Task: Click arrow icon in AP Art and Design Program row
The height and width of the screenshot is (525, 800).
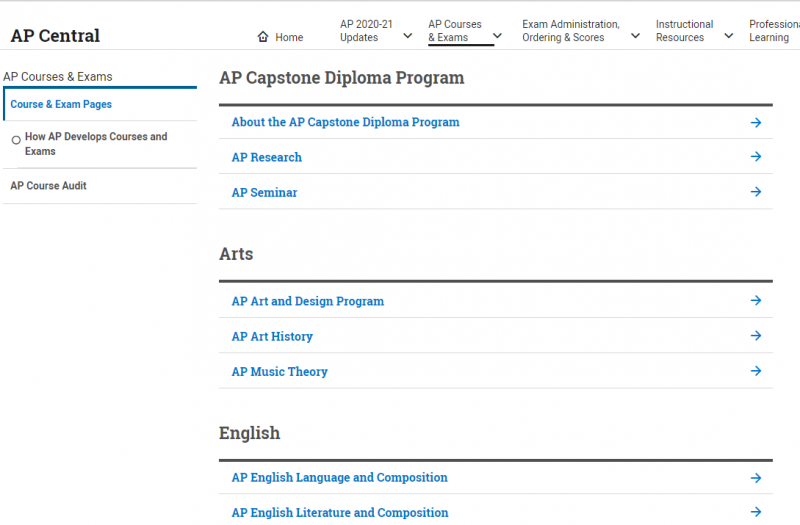Action: tap(756, 301)
